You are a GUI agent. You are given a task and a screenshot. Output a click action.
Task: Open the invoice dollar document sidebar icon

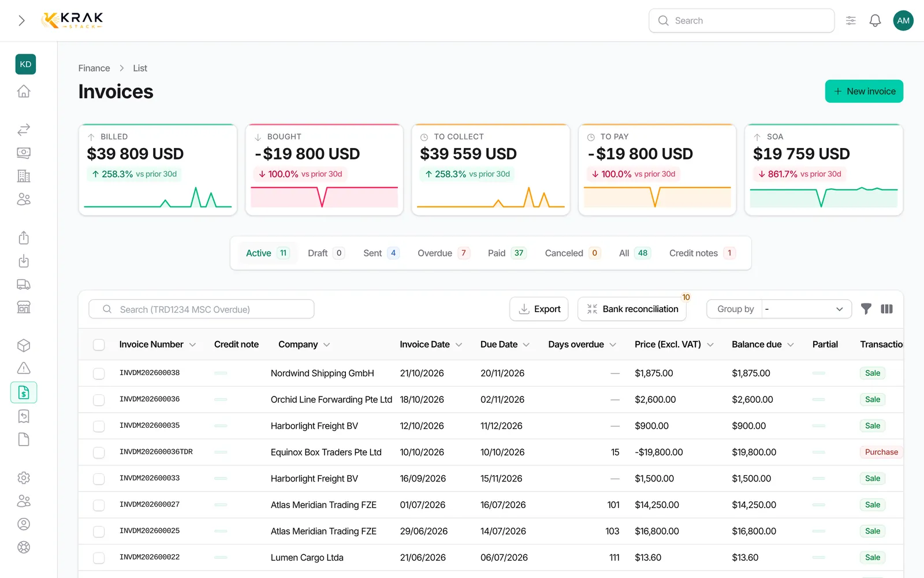click(24, 392)
